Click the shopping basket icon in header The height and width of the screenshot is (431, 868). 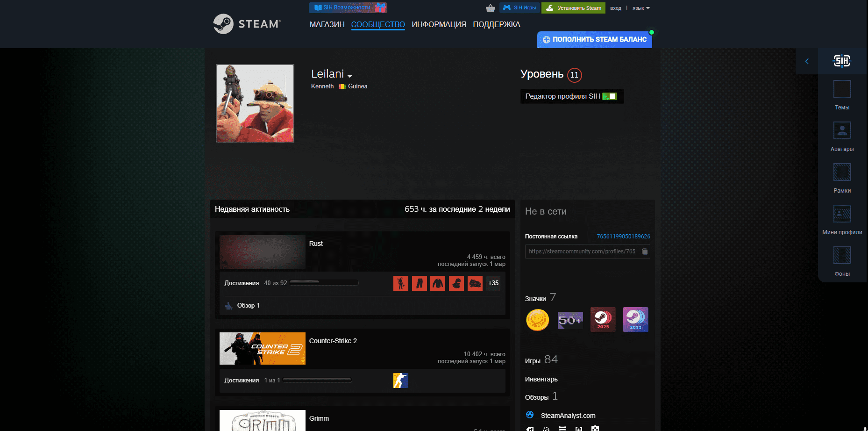[x=490, y=8]
